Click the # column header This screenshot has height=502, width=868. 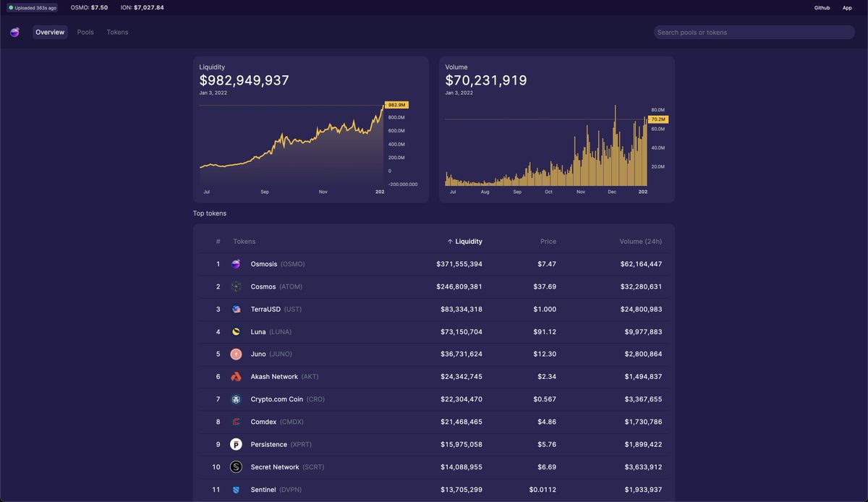[x=218, y=242]
